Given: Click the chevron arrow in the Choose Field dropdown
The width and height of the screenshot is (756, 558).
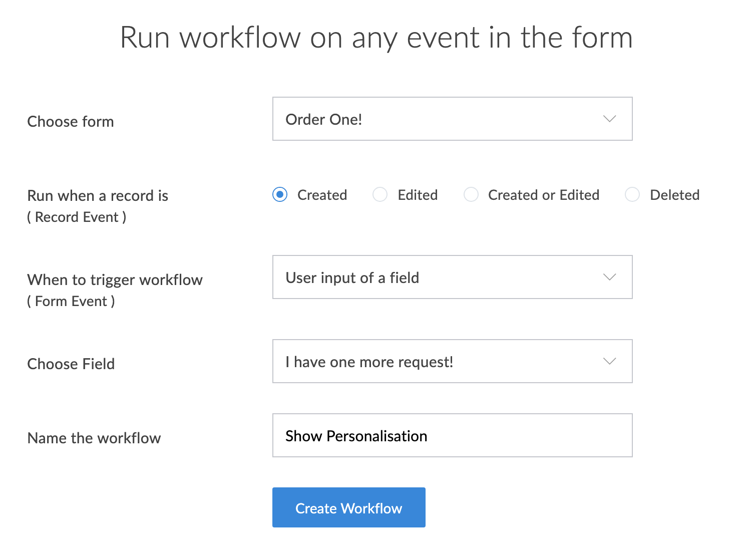Looking at the screenshot, I should pos(609,362).
